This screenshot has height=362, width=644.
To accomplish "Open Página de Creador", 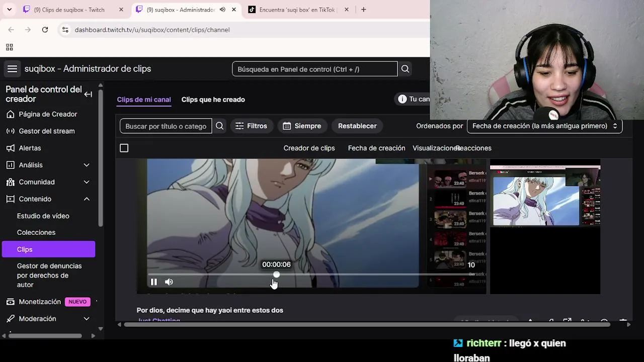I will 48,114.
